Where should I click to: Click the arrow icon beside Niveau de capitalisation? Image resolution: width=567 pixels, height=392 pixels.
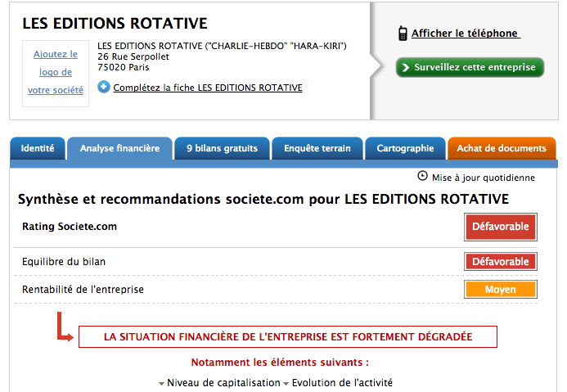162,383
